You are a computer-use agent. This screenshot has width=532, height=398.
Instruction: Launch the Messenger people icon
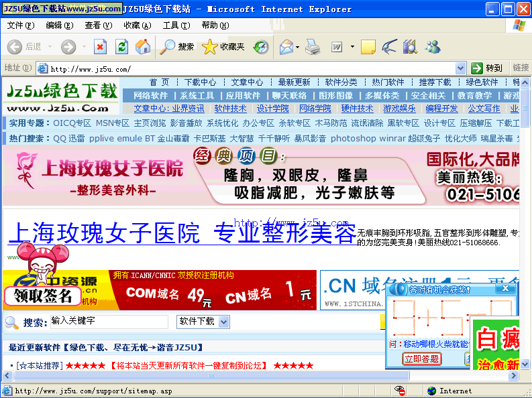coord(432,47)
